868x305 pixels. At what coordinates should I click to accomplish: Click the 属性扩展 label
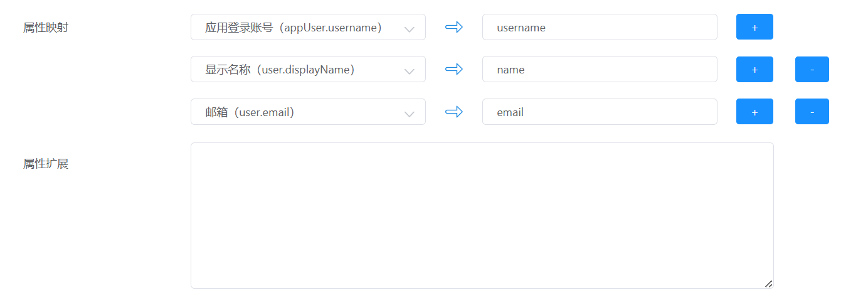click(x=46, y=164)
